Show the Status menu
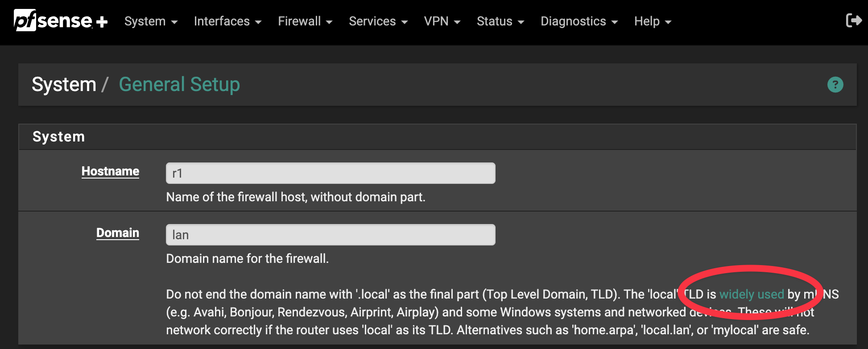868x349 pixels. click(x=500, y=21)
